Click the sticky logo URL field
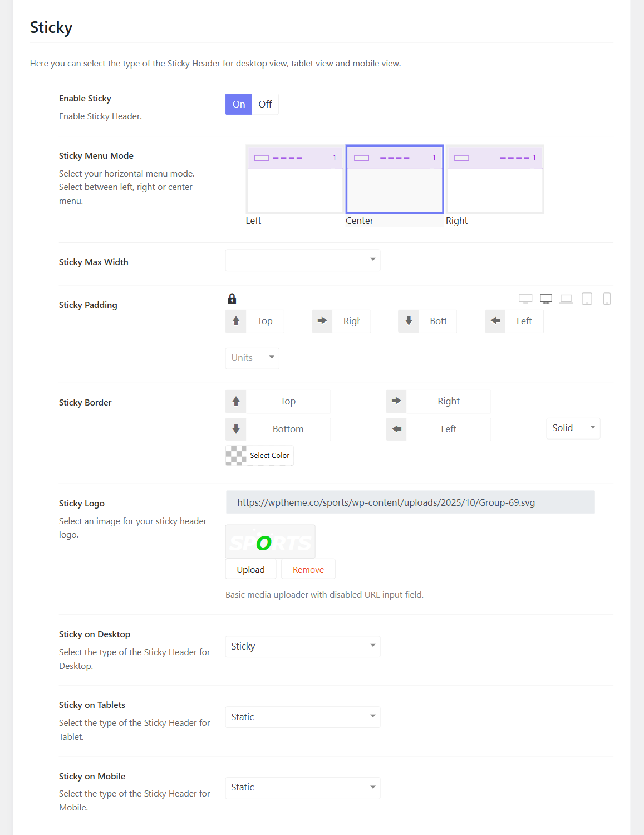Image resolution: width=644 pixels, height=835 pixels. 410,502
